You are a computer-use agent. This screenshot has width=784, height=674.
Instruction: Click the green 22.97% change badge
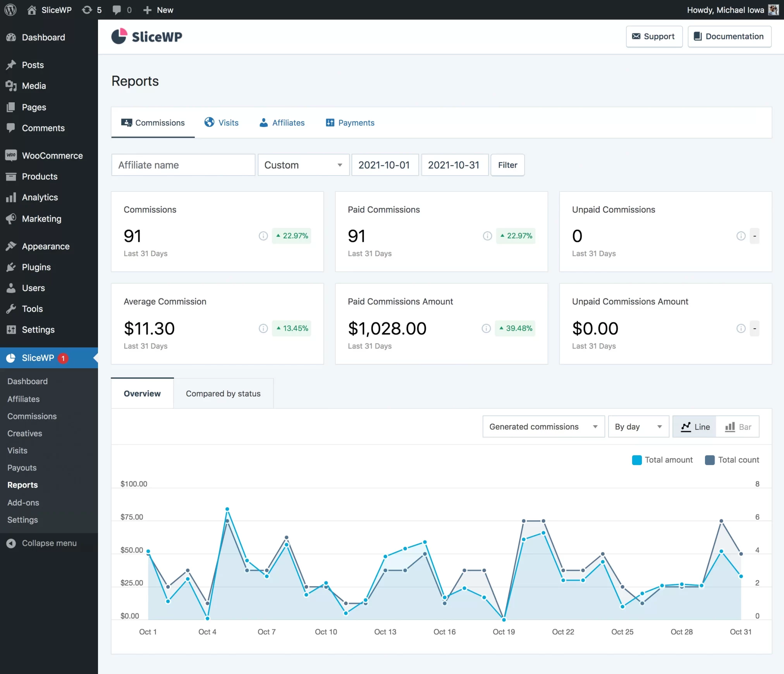click(x=291, y=236)
